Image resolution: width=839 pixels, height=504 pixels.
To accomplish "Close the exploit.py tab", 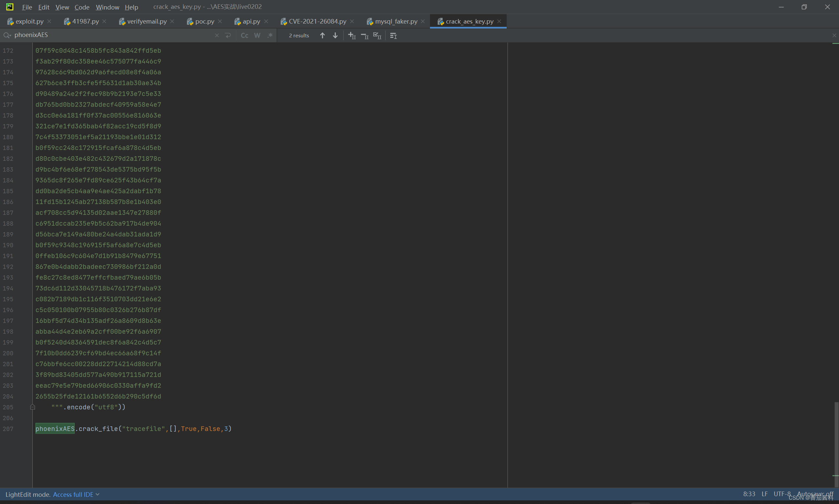I will 49,21.
